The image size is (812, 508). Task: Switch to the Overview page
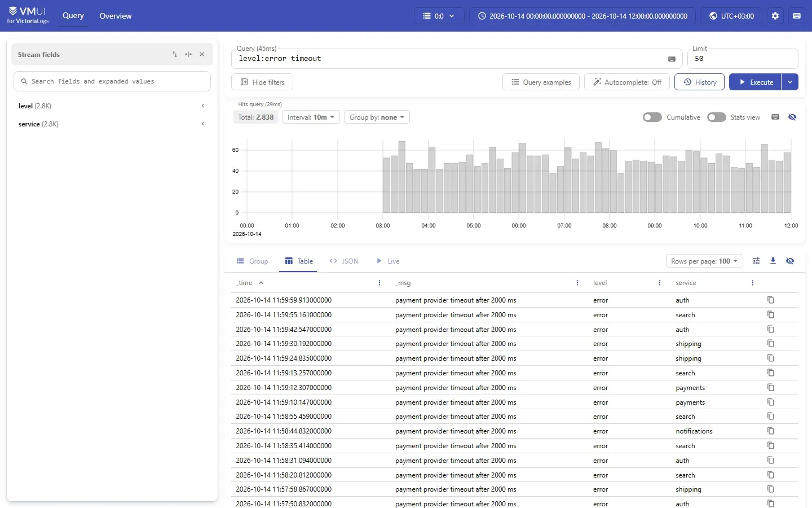click(116, 16)
